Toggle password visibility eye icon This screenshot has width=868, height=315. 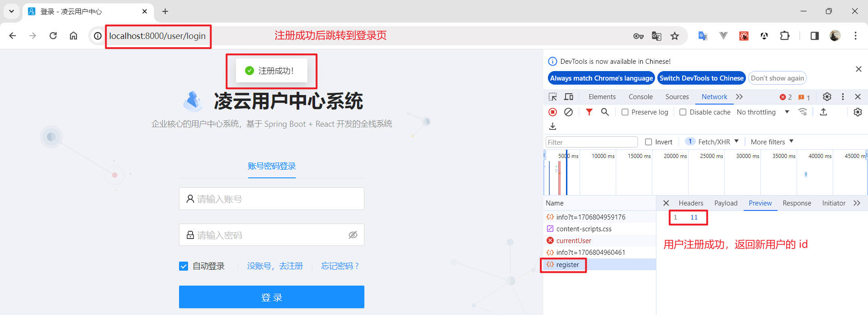[353, 235]
